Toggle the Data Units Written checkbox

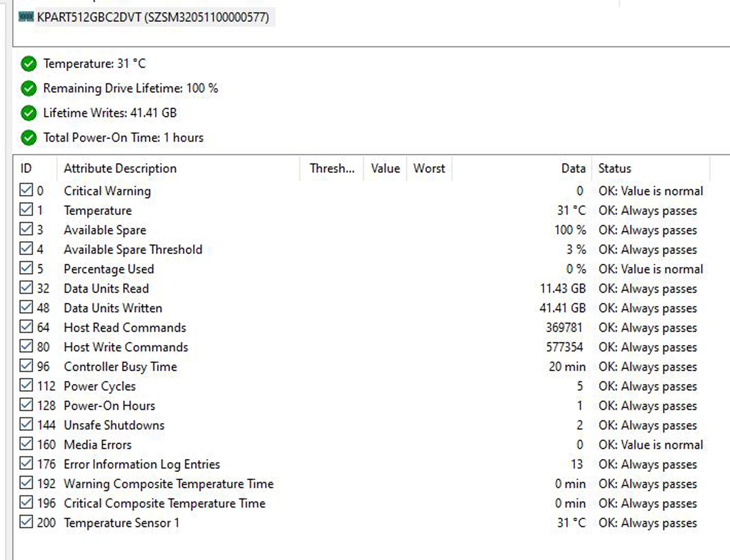pos(26,307)
